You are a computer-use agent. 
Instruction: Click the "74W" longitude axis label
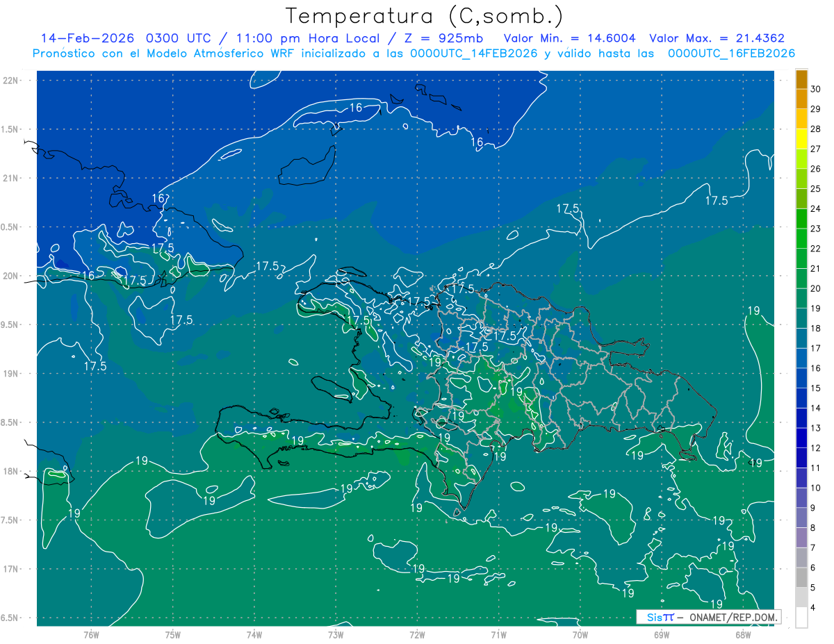click(254, 635)
